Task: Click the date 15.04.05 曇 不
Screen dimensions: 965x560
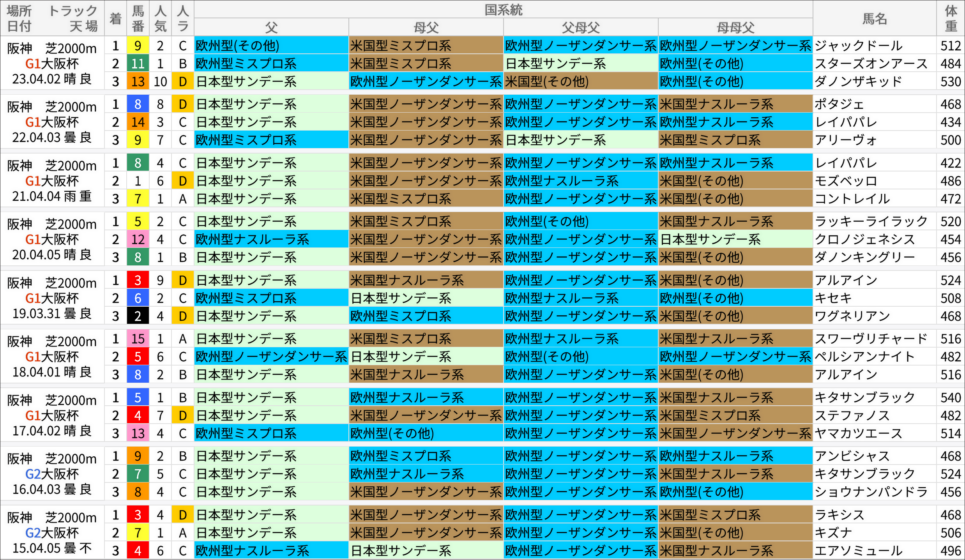Action: click(x=52, y=548)
